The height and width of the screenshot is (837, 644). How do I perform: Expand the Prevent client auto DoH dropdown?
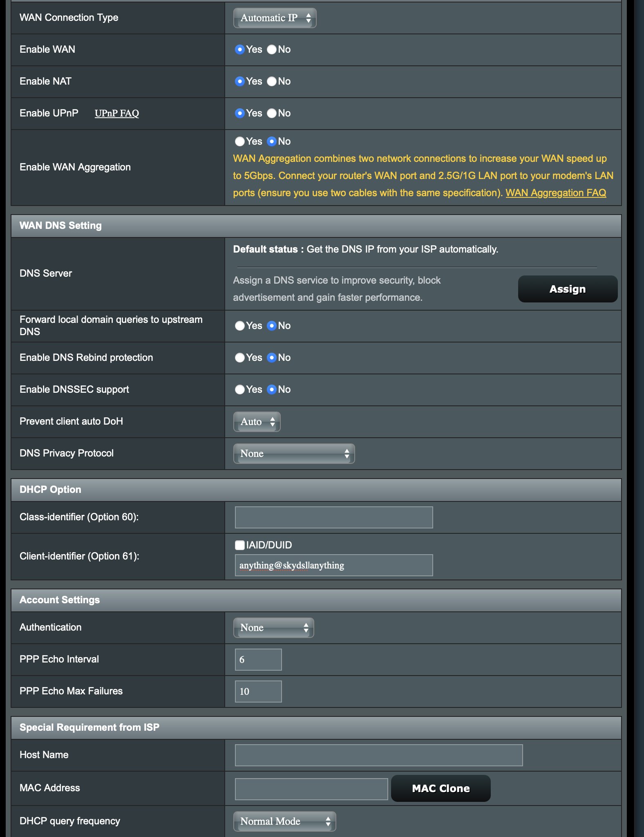pos(257,422)
